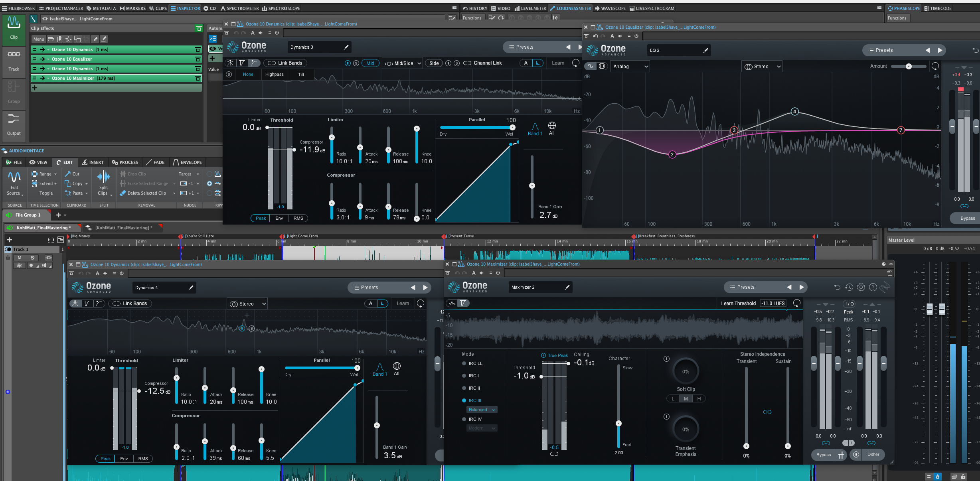980x481 pixels.
Task: Open Maximizer settings gear
Action: (x=861, y=287)
